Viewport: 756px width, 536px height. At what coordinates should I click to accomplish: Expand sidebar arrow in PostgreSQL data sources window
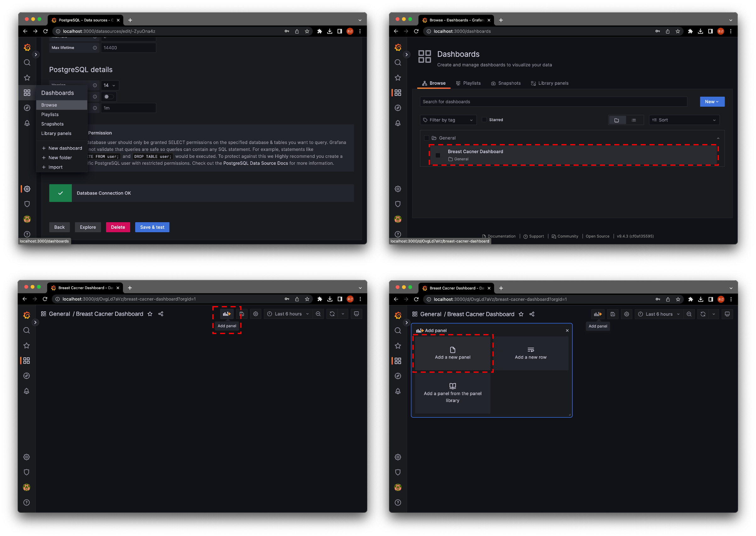(x=36, y=54)
